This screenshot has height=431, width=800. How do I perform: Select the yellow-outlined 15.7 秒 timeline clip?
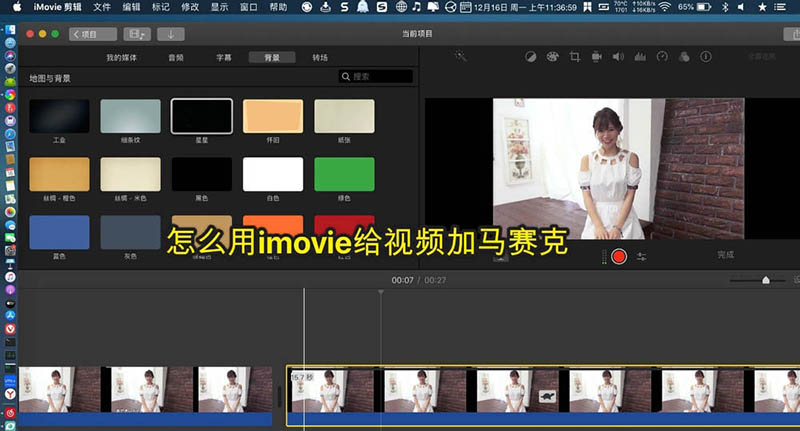tap(543, 396)
